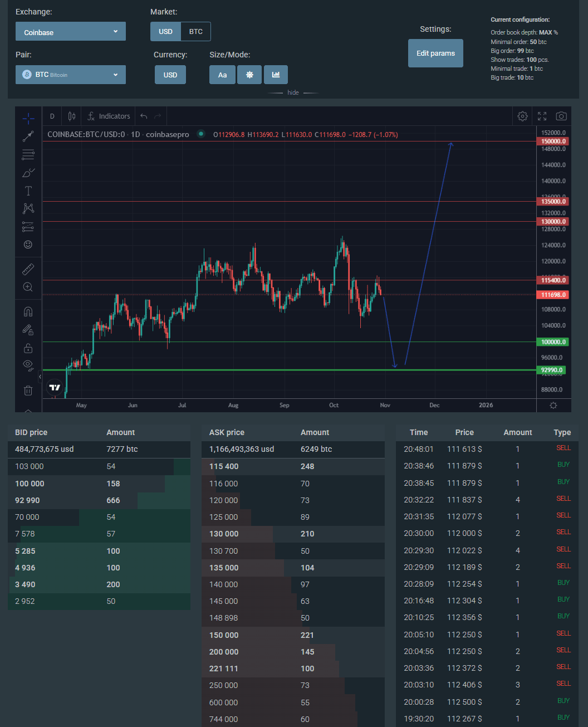The width and height of the screenshot is (588, 727).
Task: Take a chart snapshot with camera icon
Action: tap(561, 116)
